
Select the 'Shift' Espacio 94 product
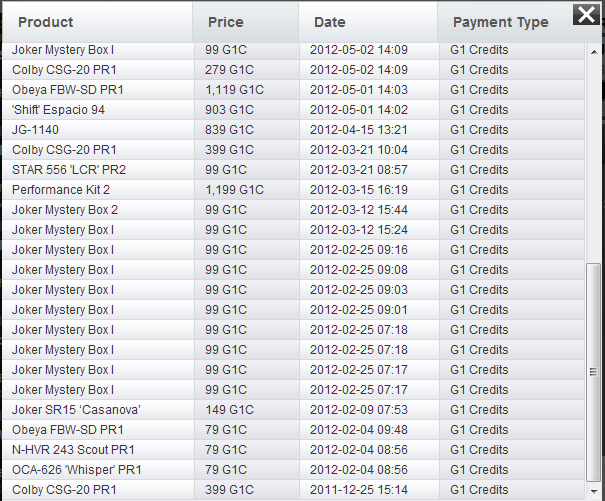(x=58, y=110)
